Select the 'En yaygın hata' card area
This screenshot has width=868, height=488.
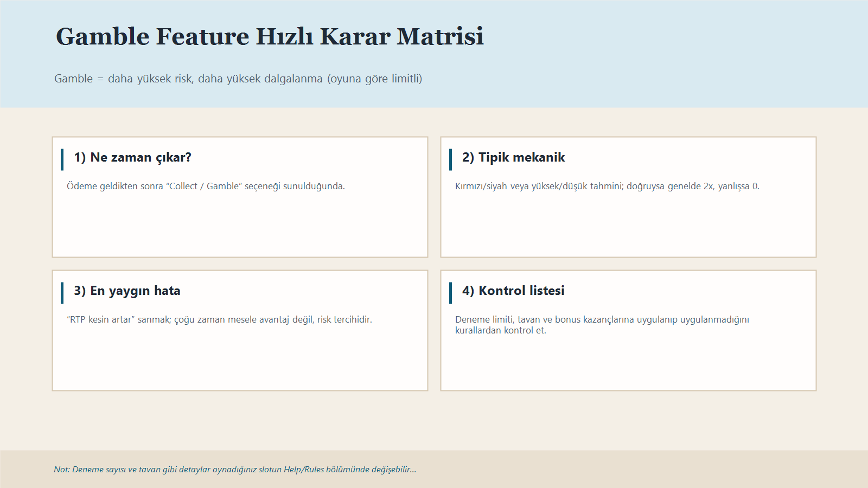[x=240, y=358]
